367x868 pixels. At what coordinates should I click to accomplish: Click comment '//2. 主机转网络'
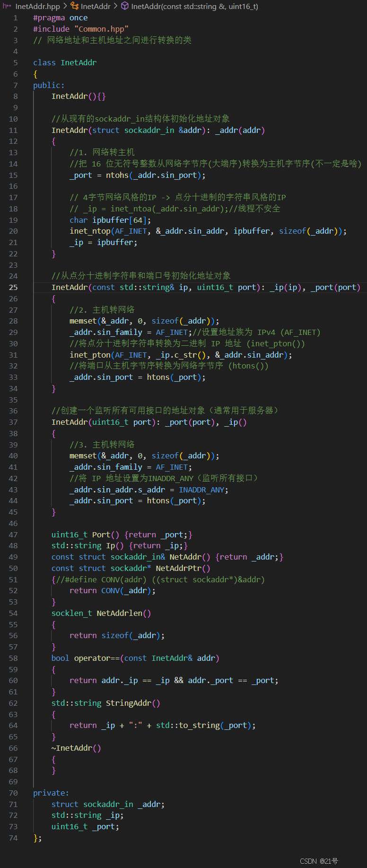102,310
